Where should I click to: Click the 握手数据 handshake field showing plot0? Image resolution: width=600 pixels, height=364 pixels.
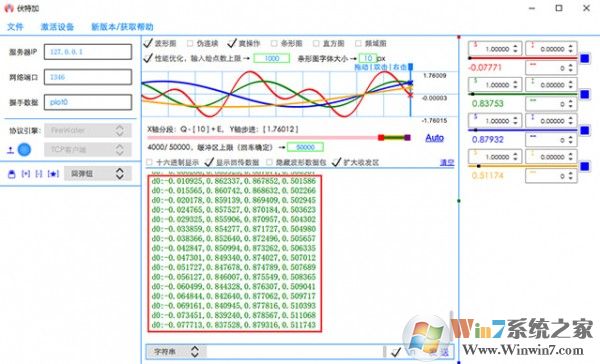coord(88,102)
